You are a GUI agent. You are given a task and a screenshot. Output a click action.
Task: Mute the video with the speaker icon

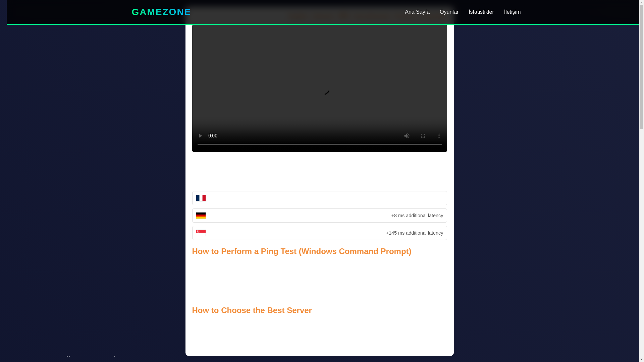(x=407, y=136)
